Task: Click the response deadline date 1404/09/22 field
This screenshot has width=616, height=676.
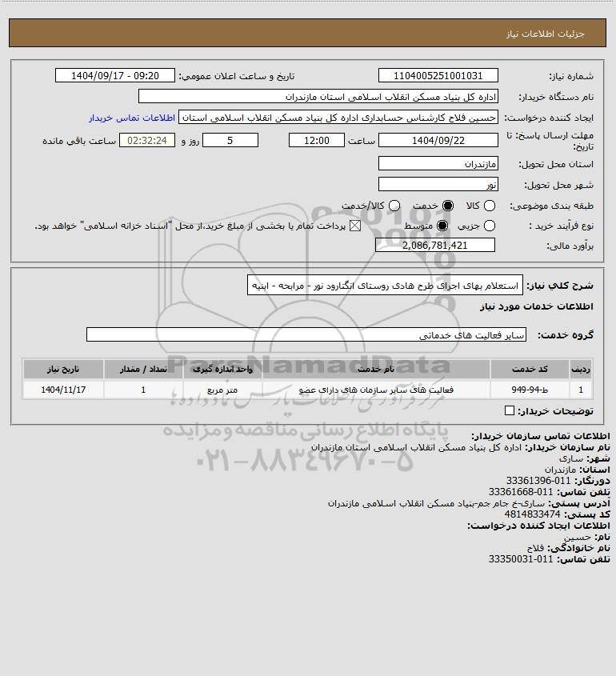Action: (x=438, y=140)
